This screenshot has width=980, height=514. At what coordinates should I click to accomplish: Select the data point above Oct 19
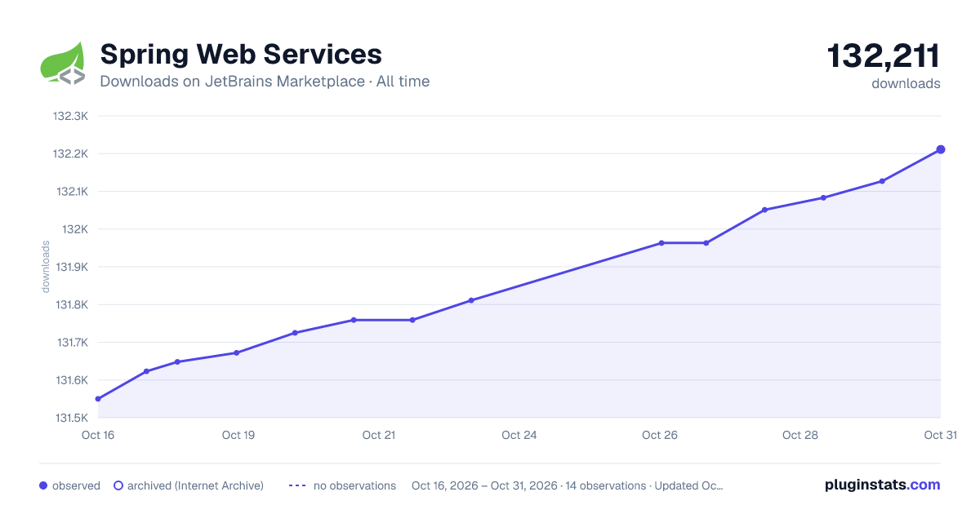[237, 353]
